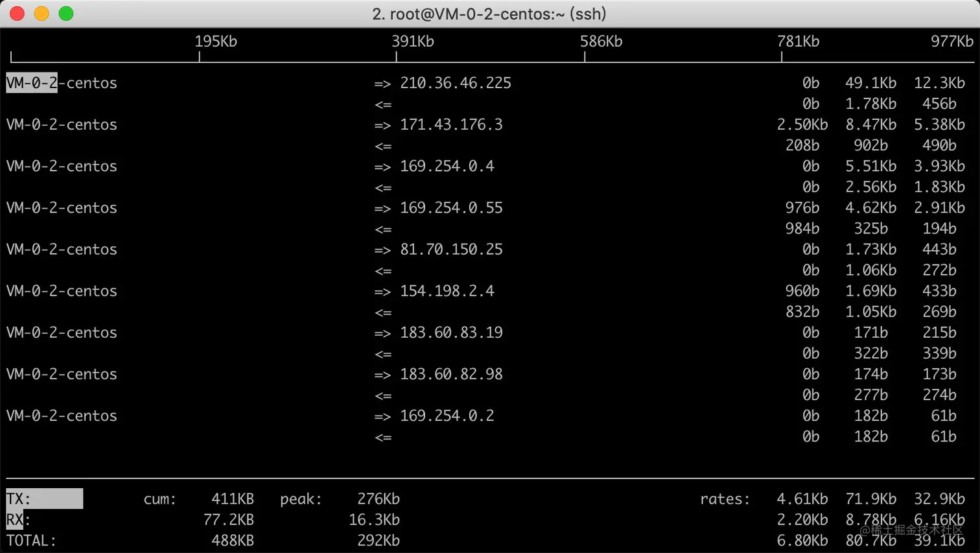
Task: Click the 832b rate value
Action: point(802,311)
